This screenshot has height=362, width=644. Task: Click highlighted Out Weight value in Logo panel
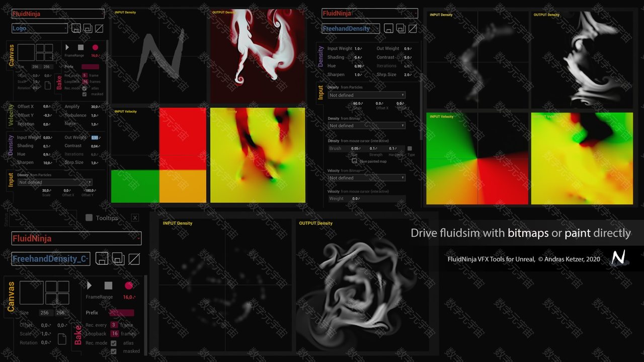(x=95, y=137)
